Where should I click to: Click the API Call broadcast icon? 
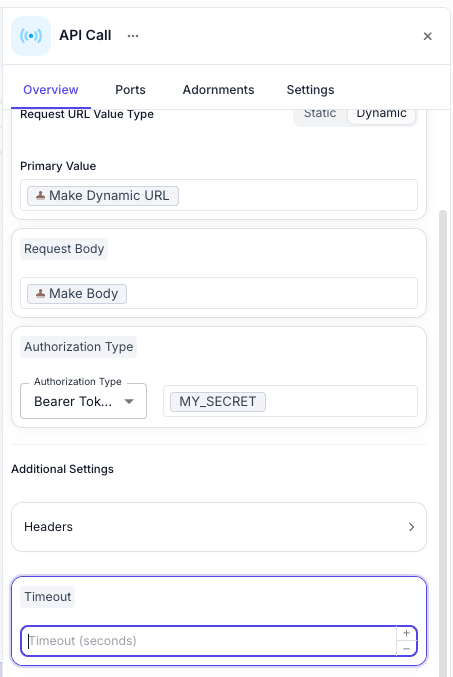coord(31,36)
